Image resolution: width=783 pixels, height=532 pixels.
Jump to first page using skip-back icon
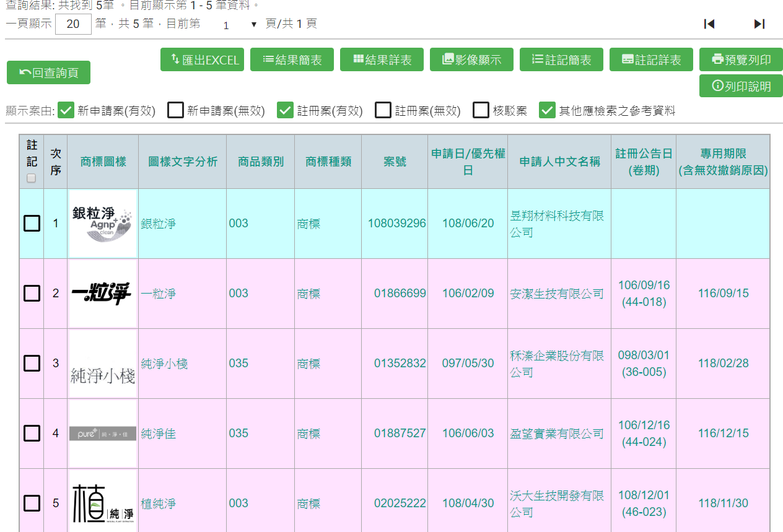(709, 24)
